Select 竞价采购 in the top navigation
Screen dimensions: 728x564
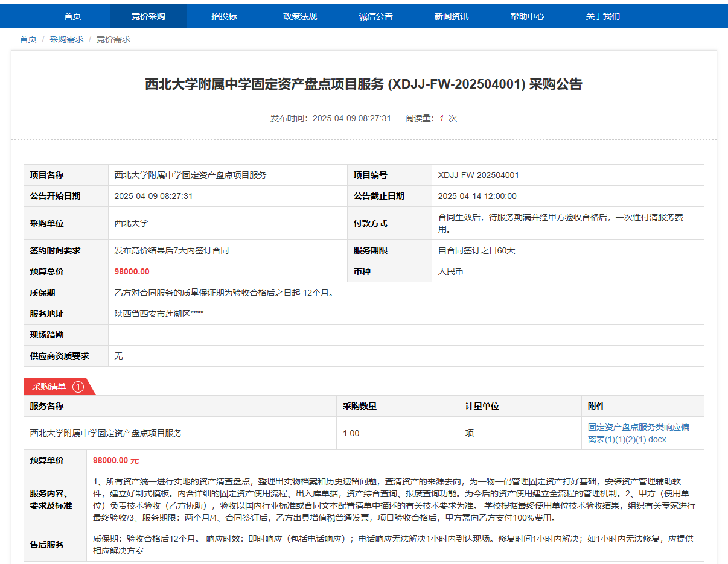(148, 16)
